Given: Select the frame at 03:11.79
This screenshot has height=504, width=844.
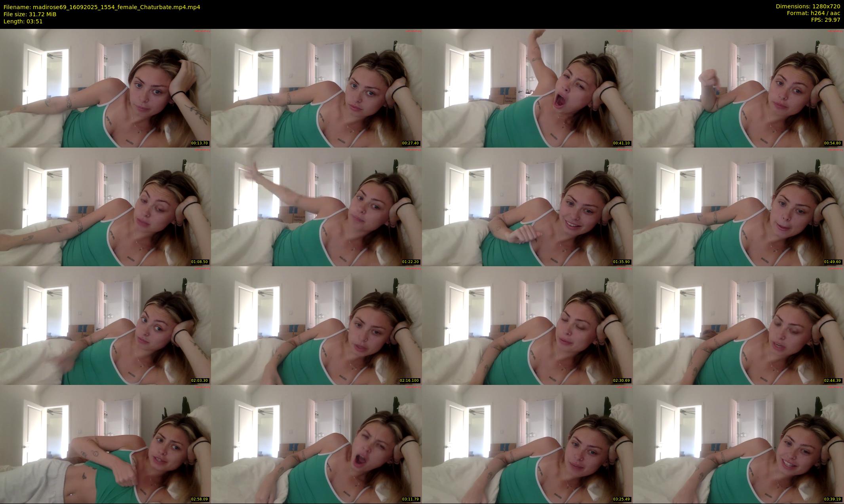Looking at the screenshot, I should click(x=316, y=444).
